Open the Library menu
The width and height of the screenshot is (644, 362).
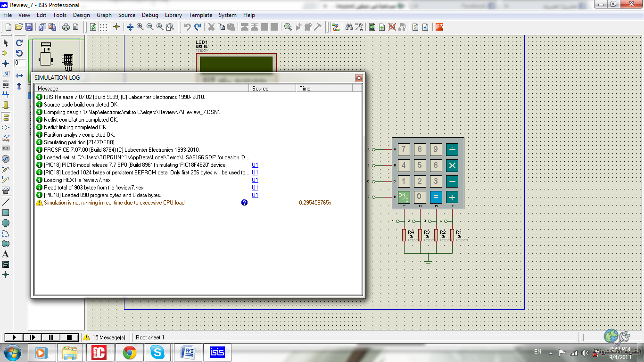(x=173, y=15)
